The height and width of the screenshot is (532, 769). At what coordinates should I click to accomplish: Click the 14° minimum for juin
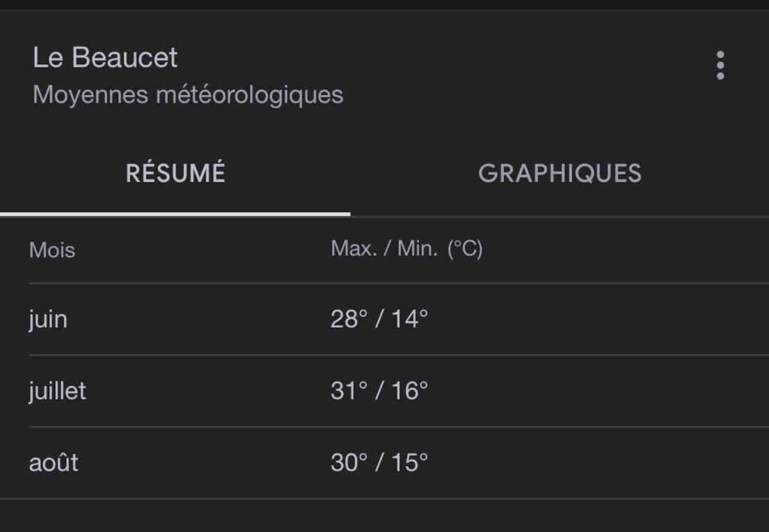coord(410,319)
